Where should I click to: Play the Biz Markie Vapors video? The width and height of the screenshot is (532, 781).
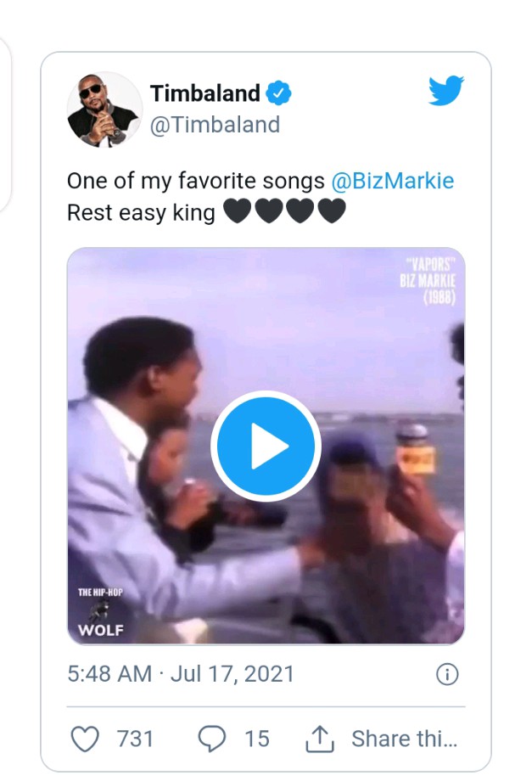click(266, 446)
